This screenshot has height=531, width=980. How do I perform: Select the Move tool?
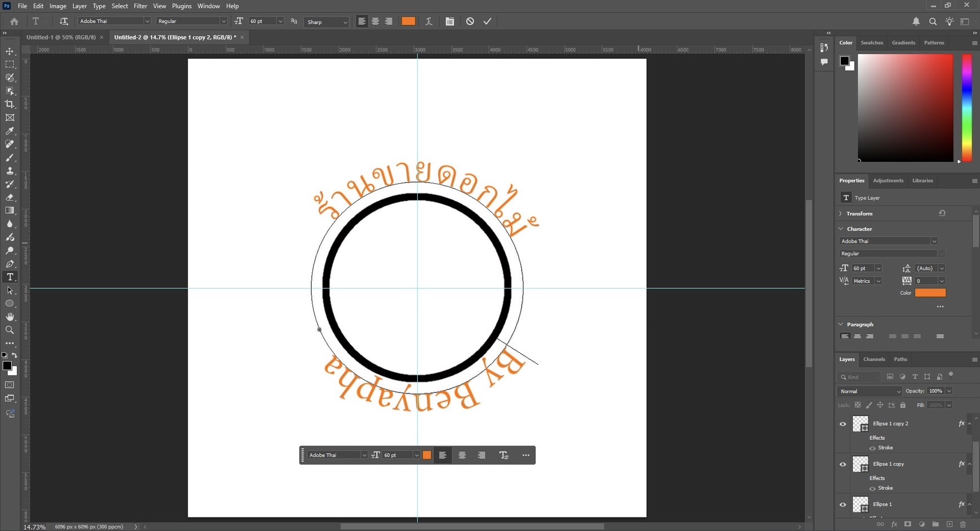(10, 51)
